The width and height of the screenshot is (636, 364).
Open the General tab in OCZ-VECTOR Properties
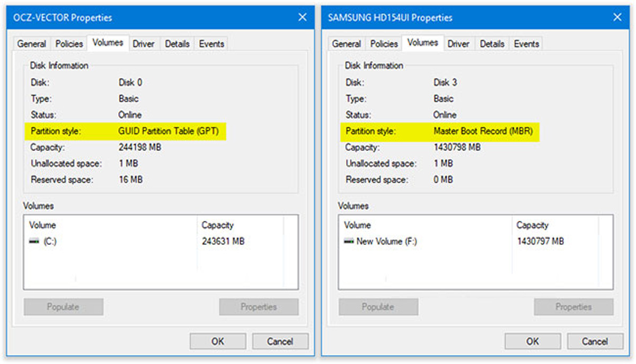click(32, 44)
